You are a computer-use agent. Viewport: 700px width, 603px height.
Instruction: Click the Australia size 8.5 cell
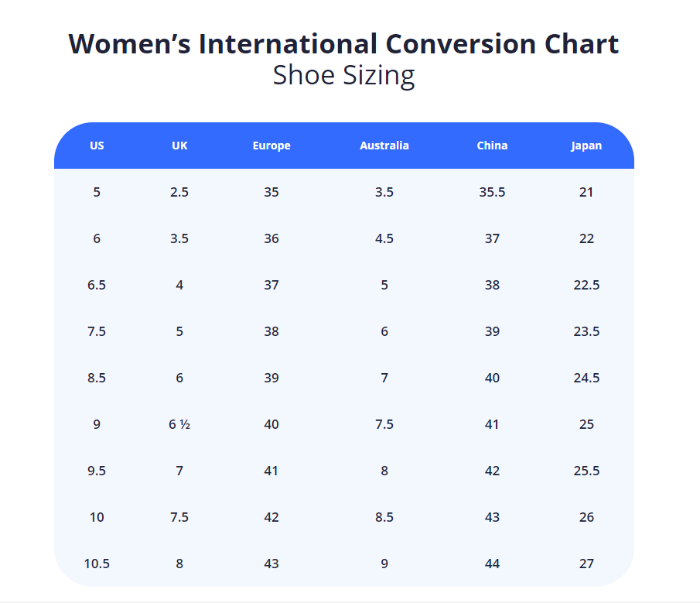pos(384,517)
